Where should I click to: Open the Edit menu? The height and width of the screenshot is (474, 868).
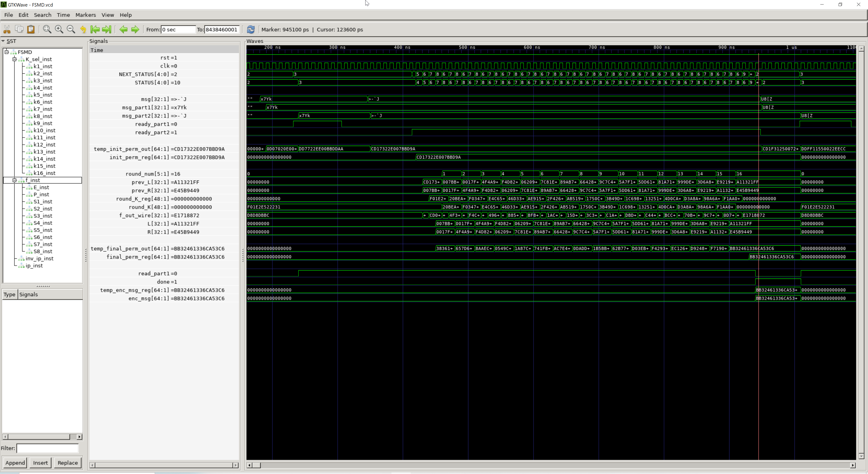coord(23,15)
